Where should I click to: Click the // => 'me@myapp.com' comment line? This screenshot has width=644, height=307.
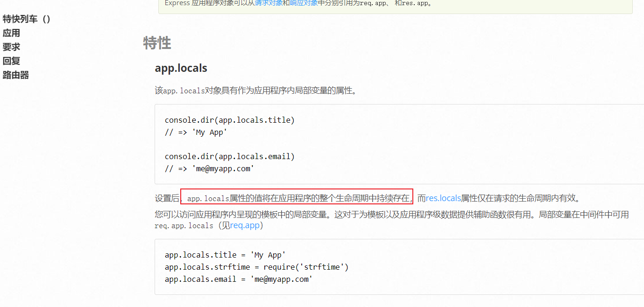tap(209, 168)
